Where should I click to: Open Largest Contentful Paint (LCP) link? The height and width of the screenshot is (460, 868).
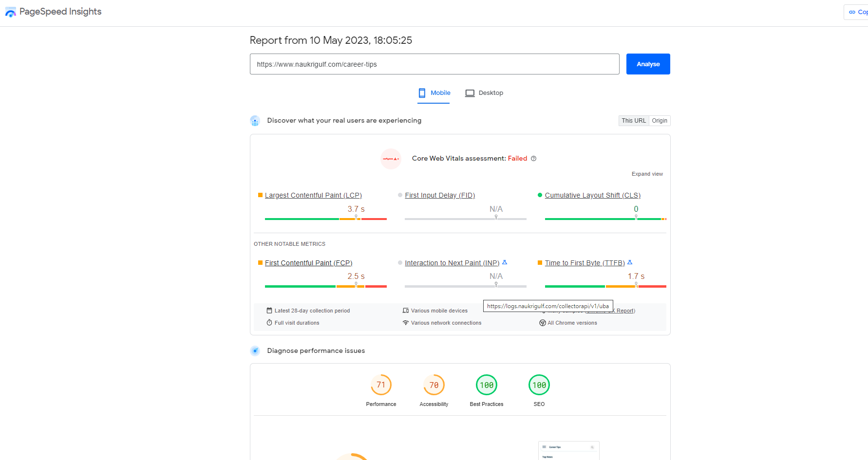coord(313,195)
